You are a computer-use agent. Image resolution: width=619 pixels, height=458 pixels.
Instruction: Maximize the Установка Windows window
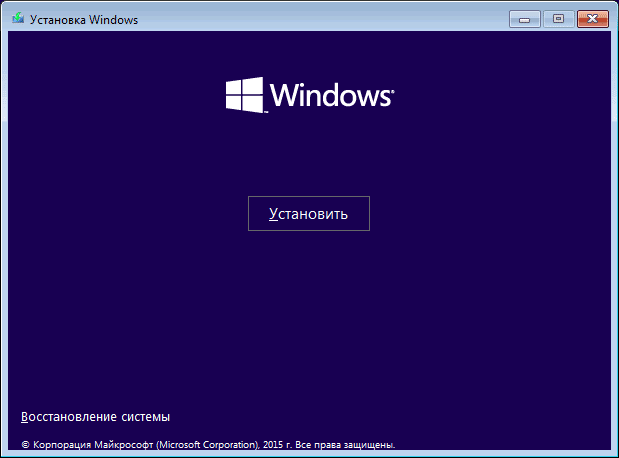pos(558,18)
